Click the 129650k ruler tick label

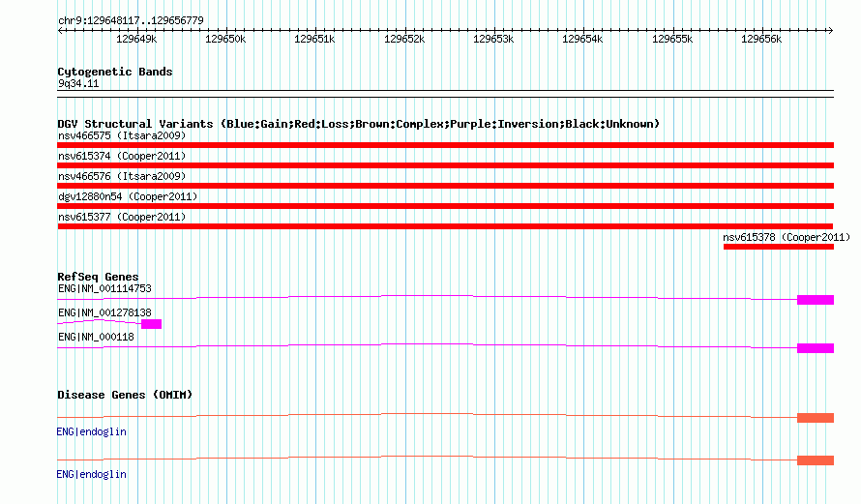225,39
